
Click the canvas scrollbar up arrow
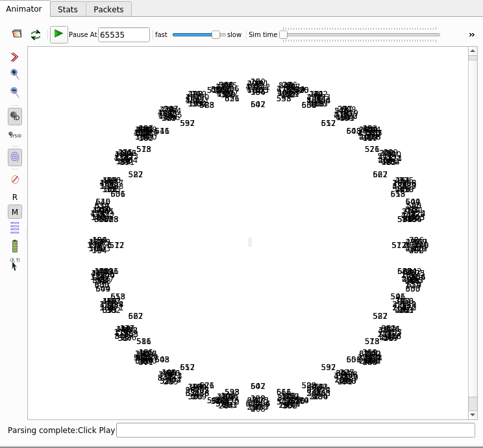pos(473,51)
